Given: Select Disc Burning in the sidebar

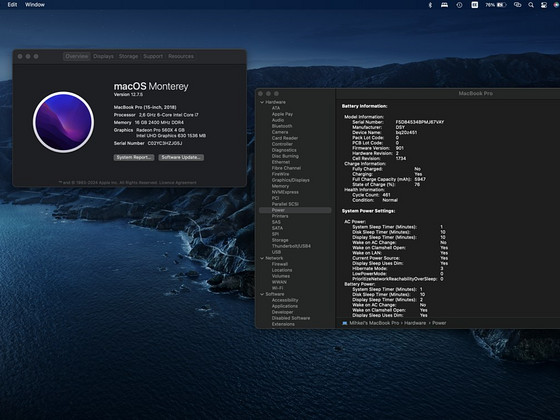Looking at the screenshot, I should tap(285, 156).
